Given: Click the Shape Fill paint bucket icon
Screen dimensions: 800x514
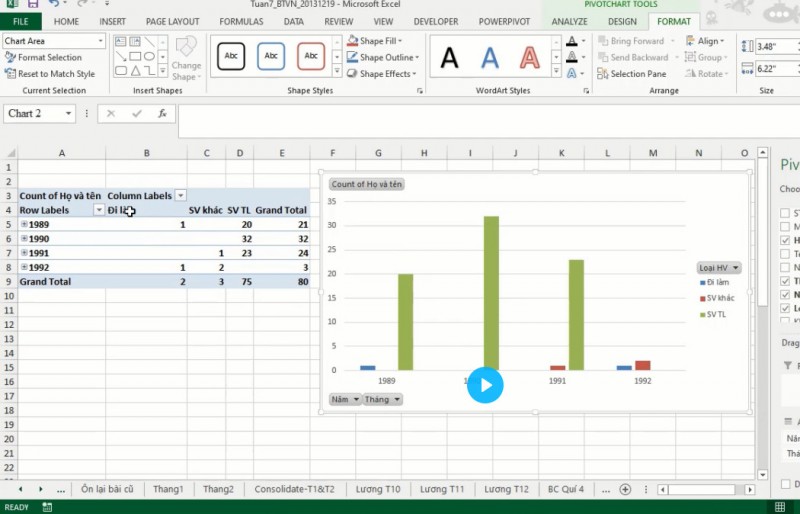Looking at the screenshot, I should click(x=352, y=41).
